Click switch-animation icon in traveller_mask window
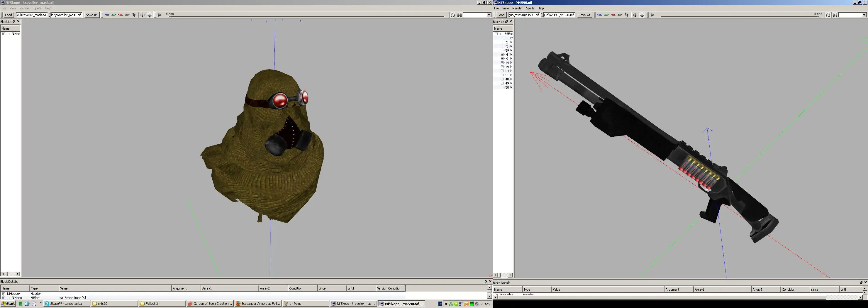Viewport: 868px width, 308px height. pos(459,15)
